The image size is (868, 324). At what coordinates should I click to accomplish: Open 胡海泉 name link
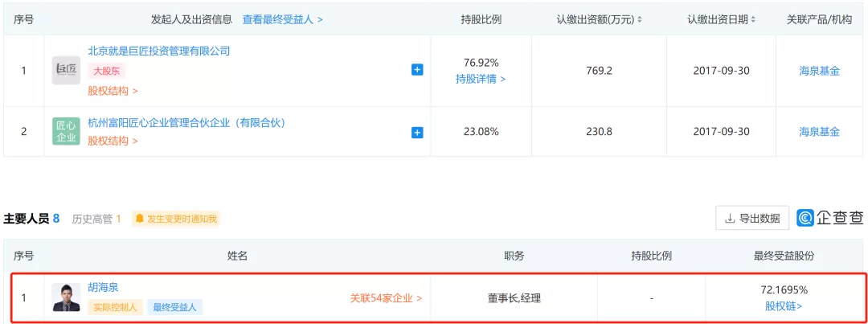[103, 287]
